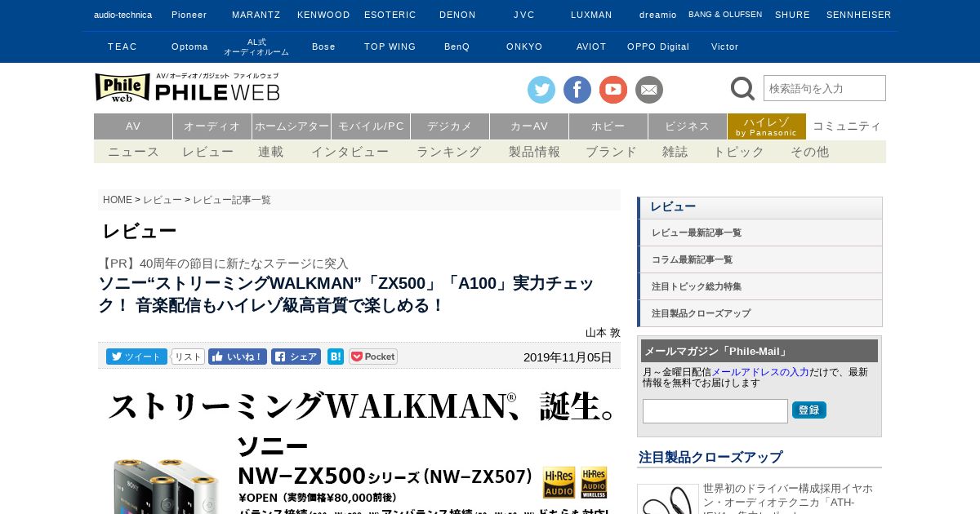Click the Phile Web logo
980x514 pixels.
pyautogui.click(x=187, y=87)
